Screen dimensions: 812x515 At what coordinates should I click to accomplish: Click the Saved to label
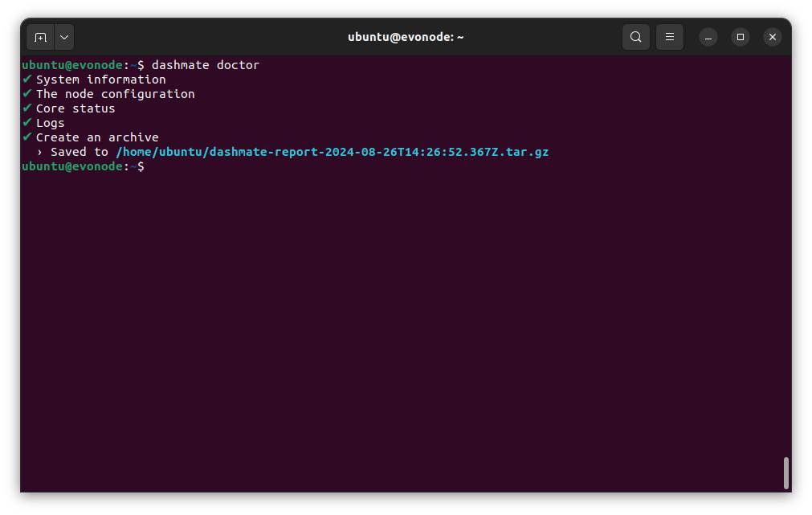[x=79, y=152]
